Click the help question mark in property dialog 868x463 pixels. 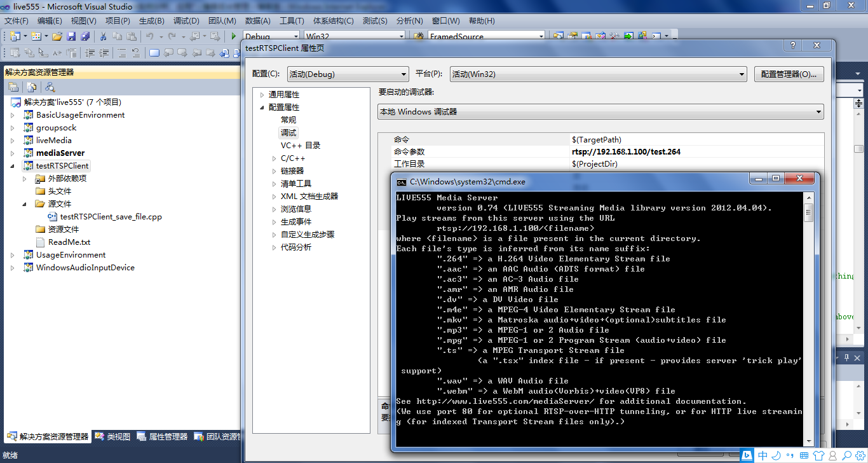click(x=792, y=45)
